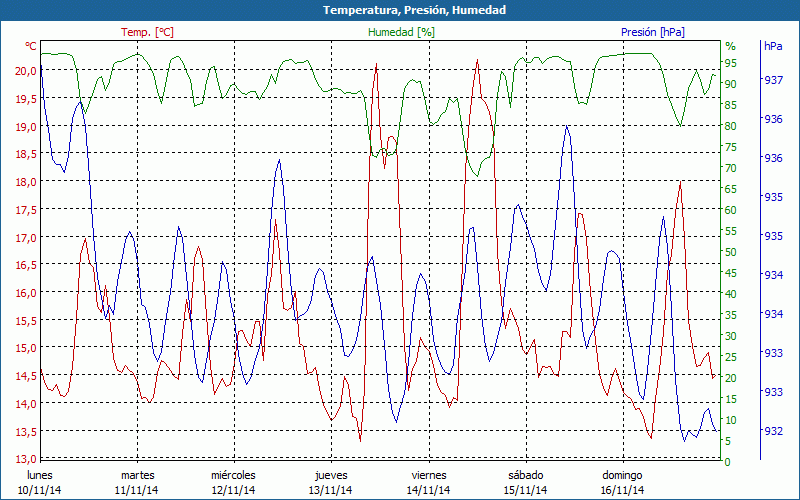800x500 pixels.
Task: Pick the miércoles 12/11/14 date label
Action: point(234,482)
